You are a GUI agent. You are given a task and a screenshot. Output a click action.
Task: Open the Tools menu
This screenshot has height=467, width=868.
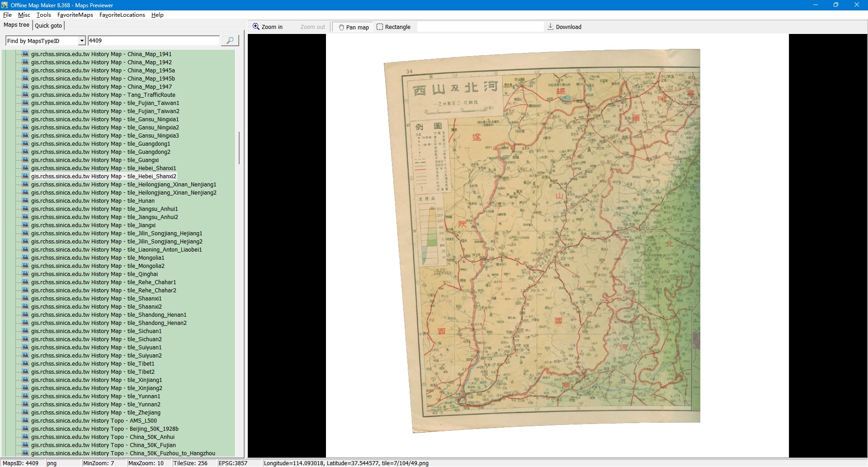[44, 15]
